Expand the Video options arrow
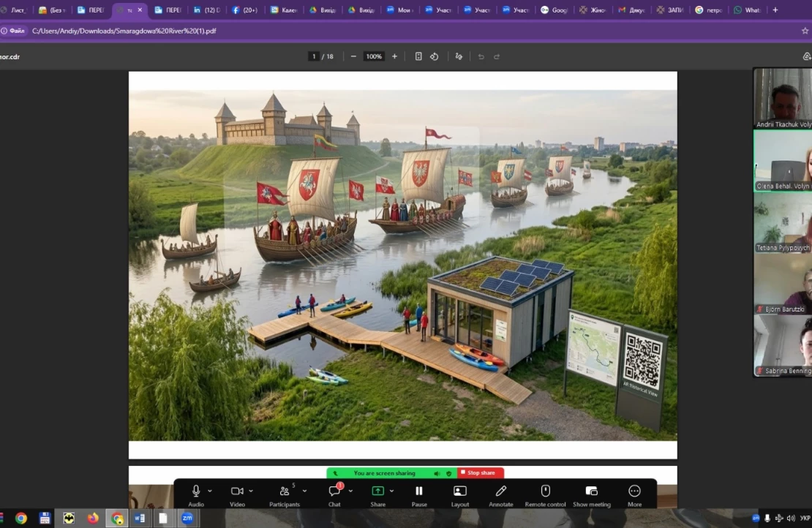 pos(251,491)
